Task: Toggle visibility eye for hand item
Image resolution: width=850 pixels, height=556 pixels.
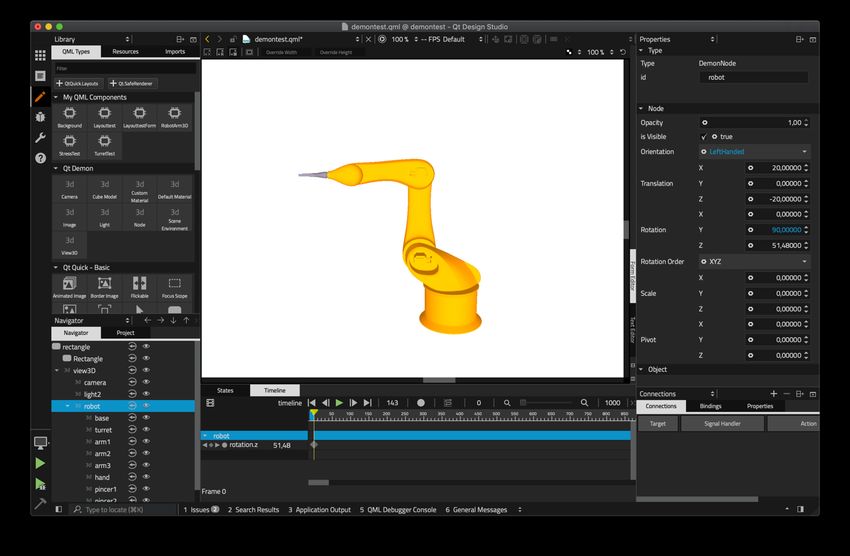Action: coord(146,477)
